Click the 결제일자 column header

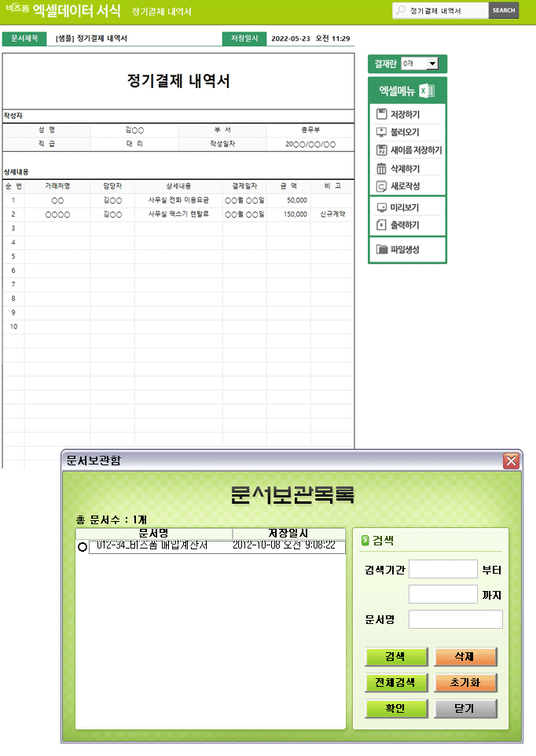pyautogui.click(x=244, y=186)
